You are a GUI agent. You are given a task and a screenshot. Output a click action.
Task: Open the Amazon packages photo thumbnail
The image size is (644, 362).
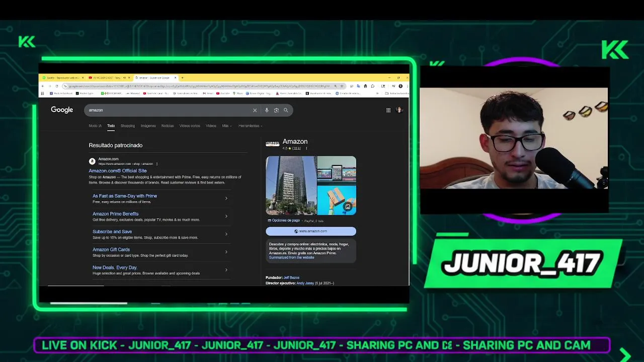click(337, 201)
